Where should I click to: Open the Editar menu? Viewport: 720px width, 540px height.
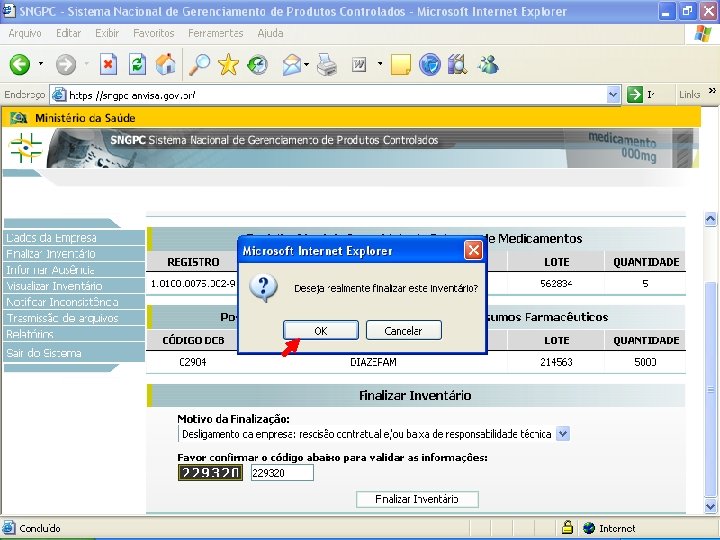pyautogui.click(x=68, y=33)
